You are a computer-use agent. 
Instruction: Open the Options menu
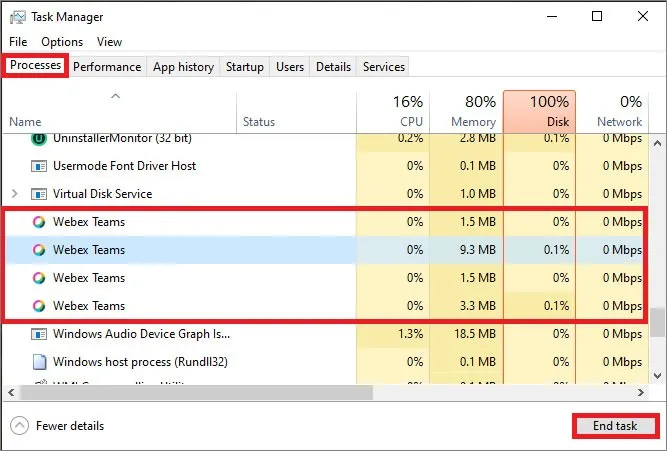62,42
